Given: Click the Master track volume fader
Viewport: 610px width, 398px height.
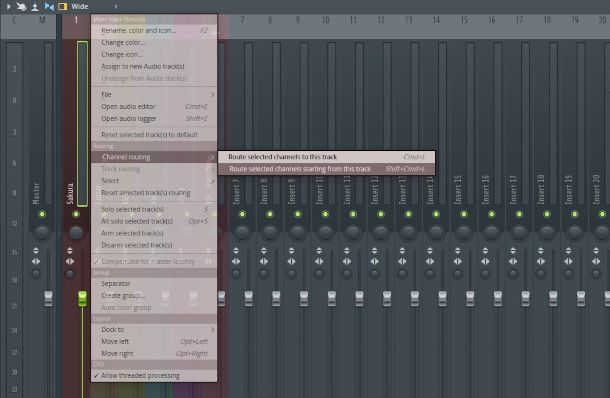Looking at the screenshot, I should pos(48,298).
